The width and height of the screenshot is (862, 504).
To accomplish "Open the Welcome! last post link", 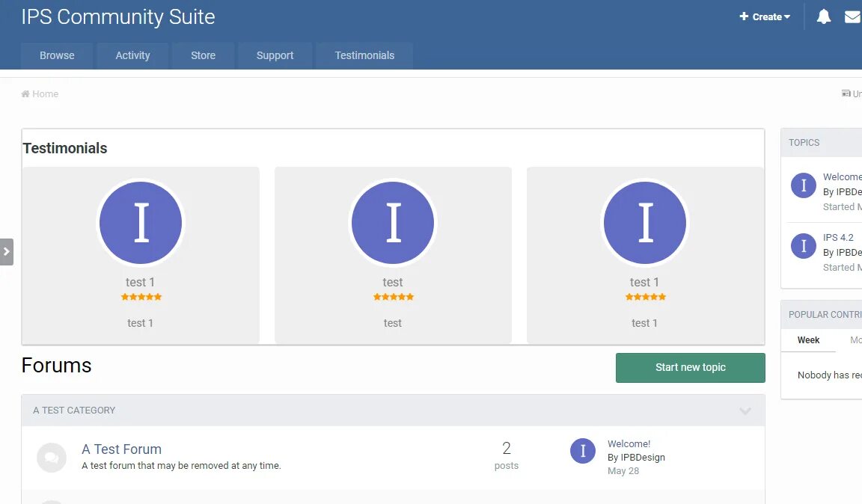I will coord(629,443).
